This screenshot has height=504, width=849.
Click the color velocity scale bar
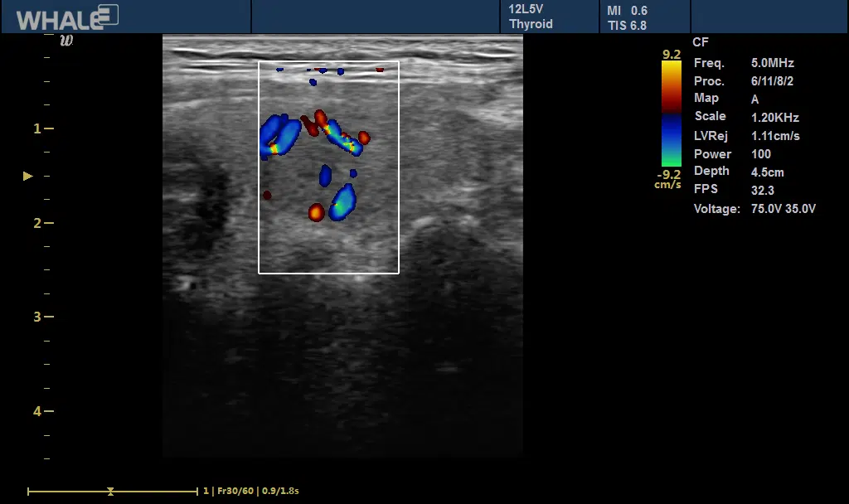pos(671,114)
